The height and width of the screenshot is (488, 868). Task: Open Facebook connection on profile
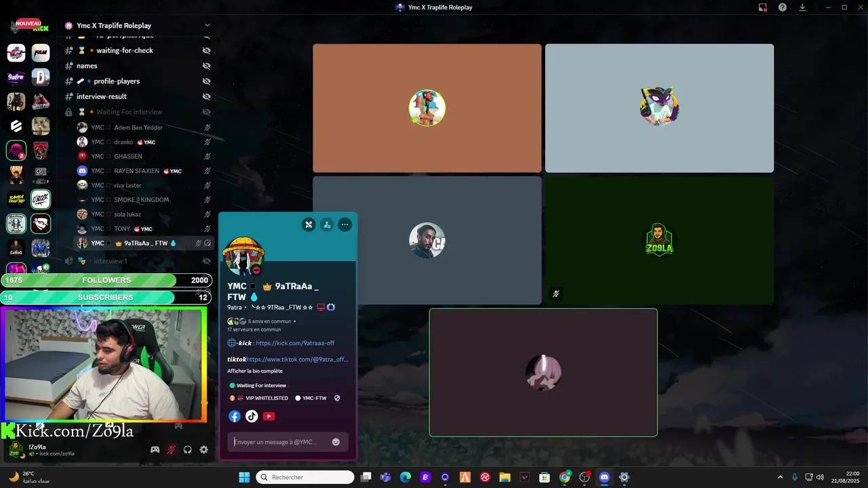point(235,416)
